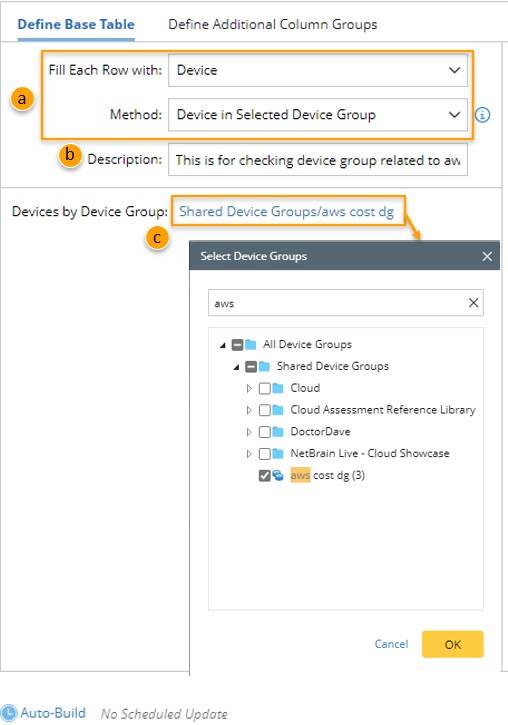The width and height of the screenshot is (508, 725).
Task: Click the method info icon
Action: point(482,115)
